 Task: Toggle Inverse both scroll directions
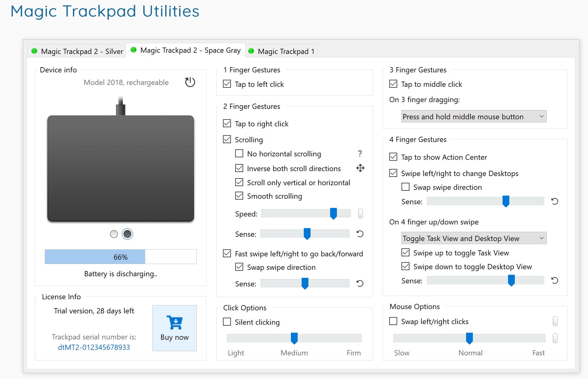[239, 168]
